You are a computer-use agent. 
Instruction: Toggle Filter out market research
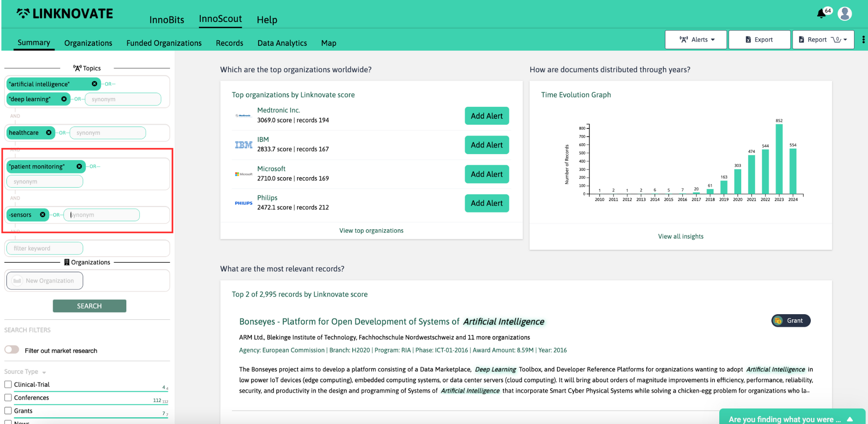(x=12, y=350)
